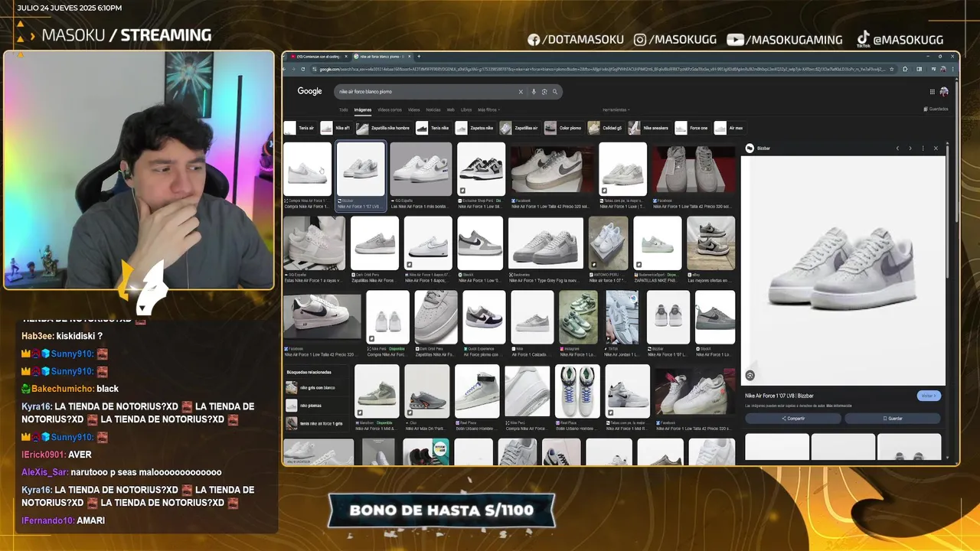Bookmark this page with the star icon
980x551 pixels.
tap(891, 69)
